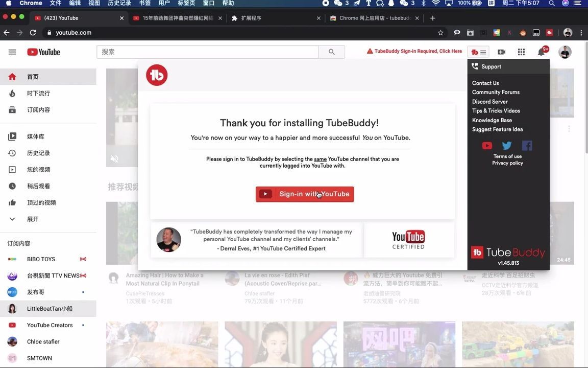Close the 扩展程序 tab
The height and width of the screenshot is (368, 588).
click(318, 18)
